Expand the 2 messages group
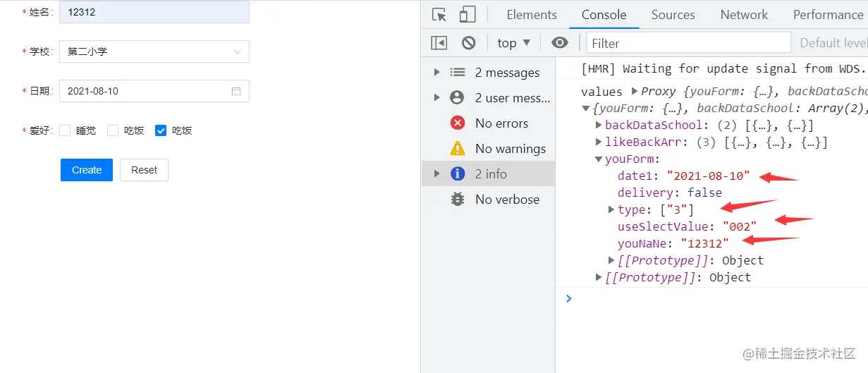The height and width of the screenshot is (373, 868). (437, 73)
